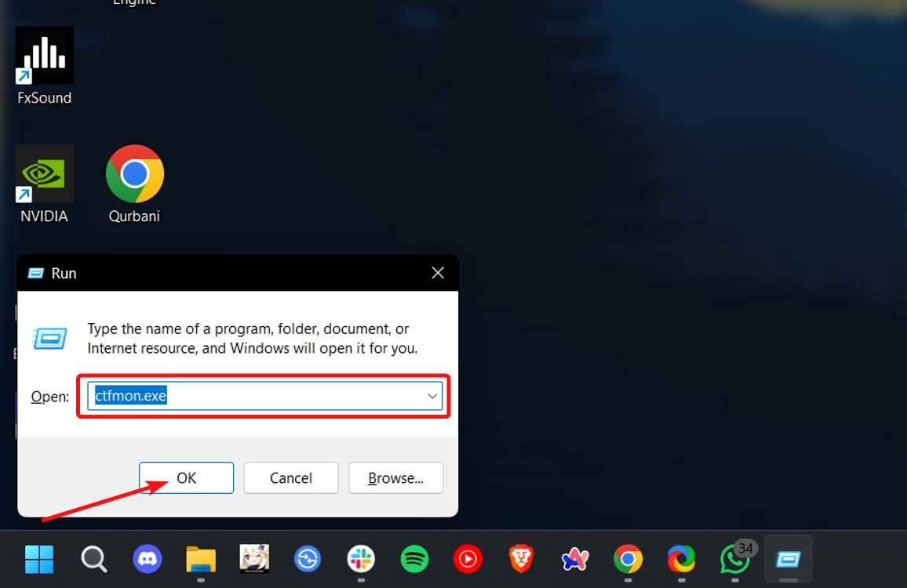The width and height of the screenshot is (907, 588).
Task: Open File Explorer from the taskbar
Action: (201, 560)
